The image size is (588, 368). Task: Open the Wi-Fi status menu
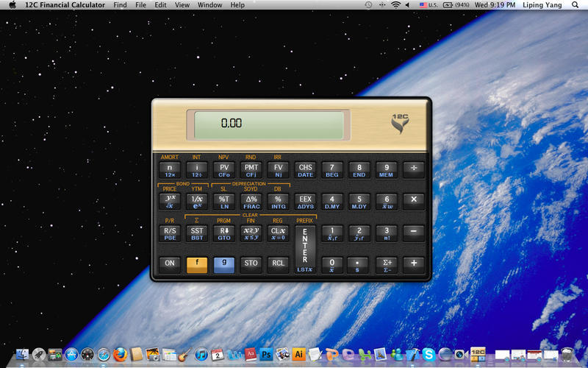pyautogui.click(x=395, y=5)
